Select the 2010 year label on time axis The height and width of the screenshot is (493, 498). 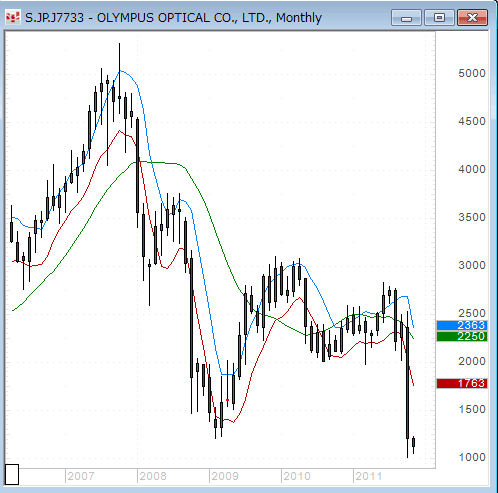(297, 476)
